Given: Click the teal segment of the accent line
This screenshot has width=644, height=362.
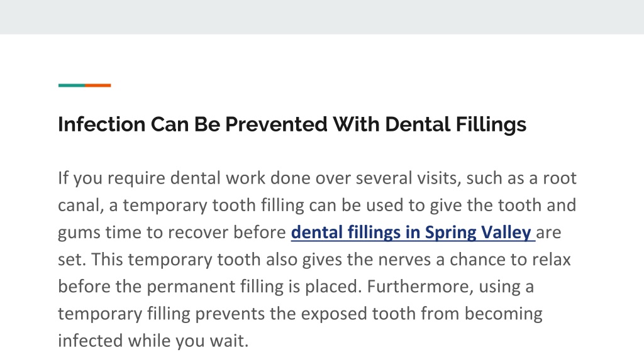Looking at the screenshot, I should point(72,85).
